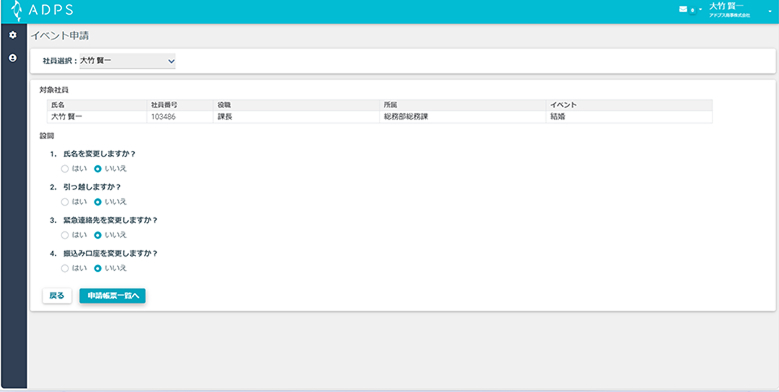Open the user profile icon in sidebar
The height and width of the screenshot is (392, 779).
13,58
